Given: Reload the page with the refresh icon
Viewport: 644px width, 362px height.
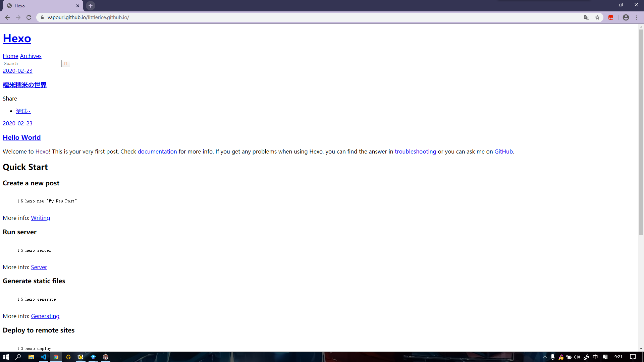Looking at the screenshot, I should click(29, 17).
